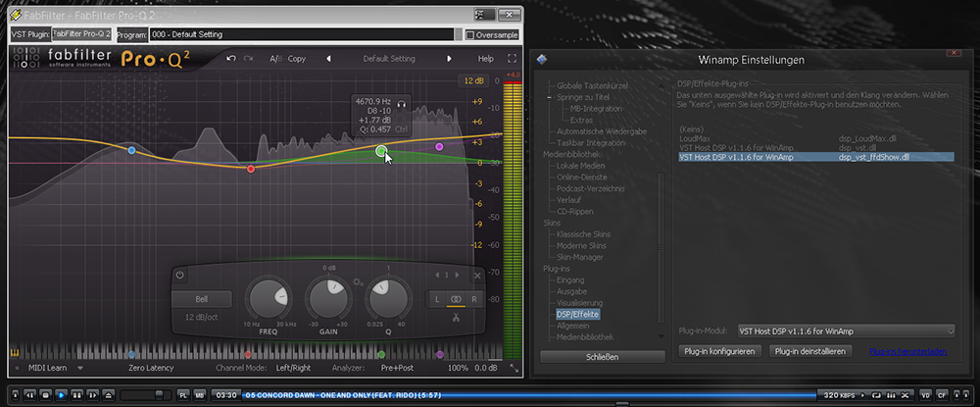Open the Skin-Manager settings page
980x407 pixels.
tap(580, 257)
